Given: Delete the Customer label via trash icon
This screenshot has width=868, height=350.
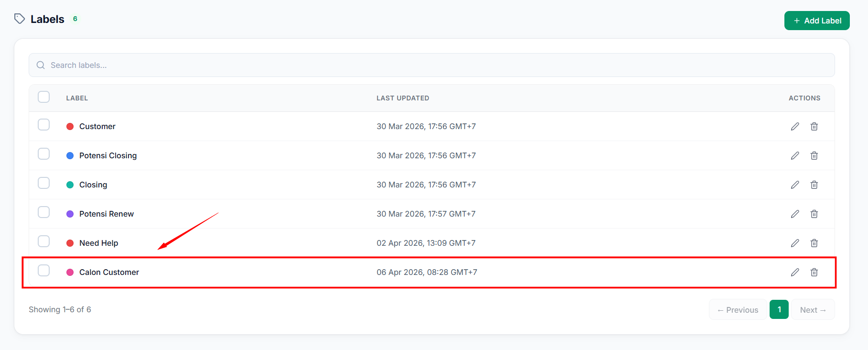Looking at the screenshot, I should click(x=814, y=126).
